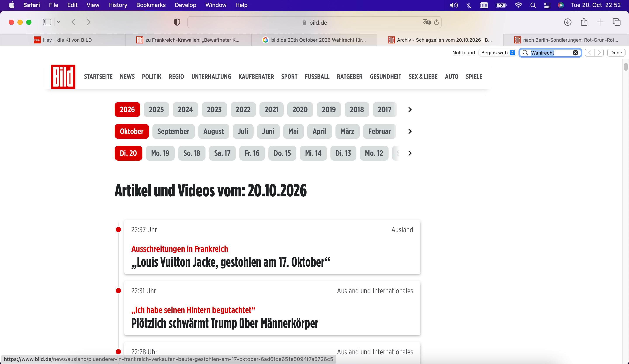
Task: Show downloads with the download icon
Action: click(x=568, y=22)
